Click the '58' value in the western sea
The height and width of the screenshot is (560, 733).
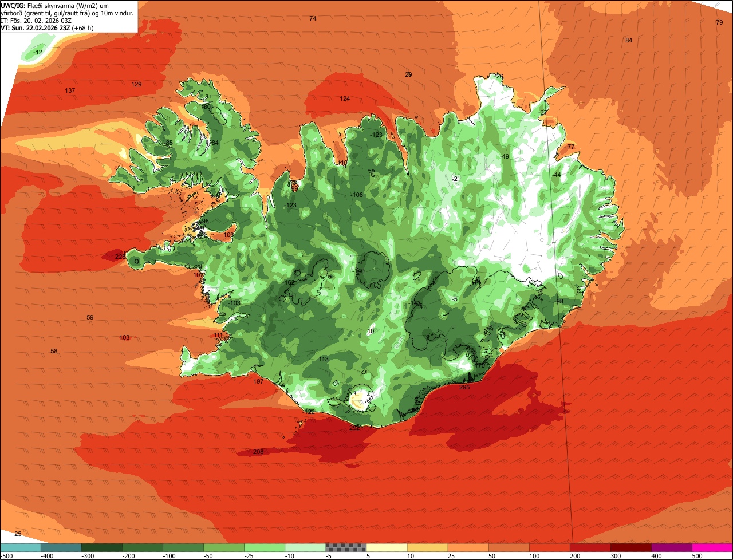tap(54, 351)
